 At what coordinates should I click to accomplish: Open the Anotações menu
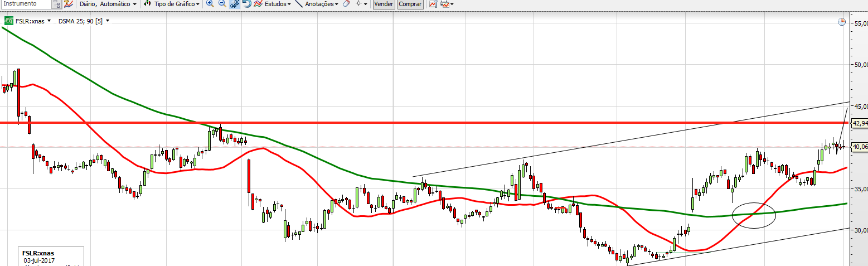pos(317,4)
